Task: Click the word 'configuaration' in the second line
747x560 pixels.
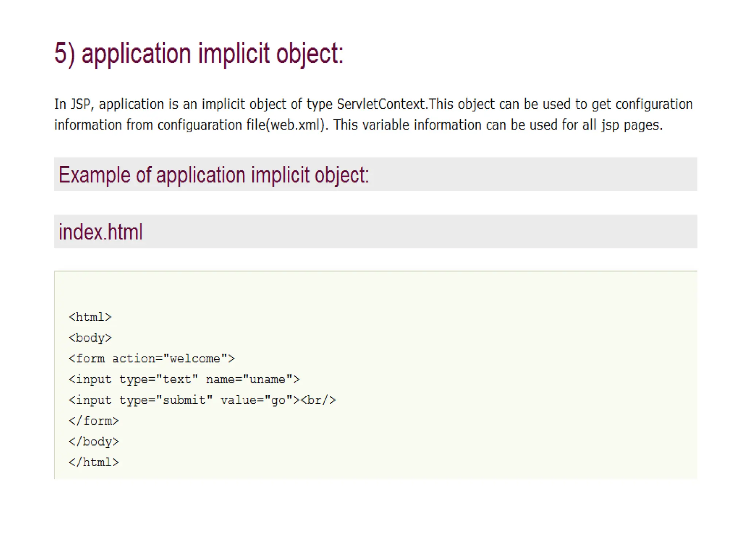Action: 200,125
